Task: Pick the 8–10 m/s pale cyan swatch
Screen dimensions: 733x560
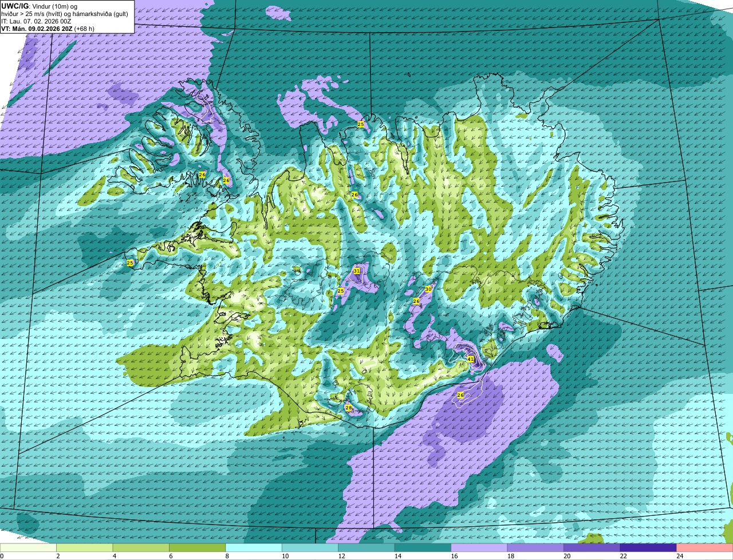Action: tap(254, 547)
